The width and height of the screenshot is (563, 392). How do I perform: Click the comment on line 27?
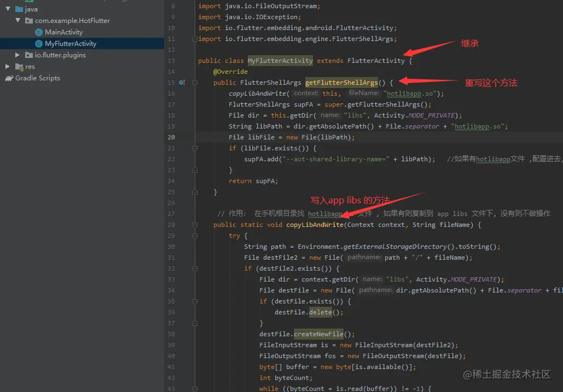pyautogui.click(x=384, y=214)
